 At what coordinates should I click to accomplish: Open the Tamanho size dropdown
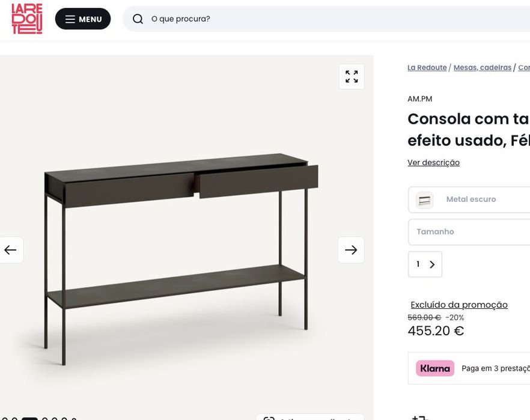point(475,232)
